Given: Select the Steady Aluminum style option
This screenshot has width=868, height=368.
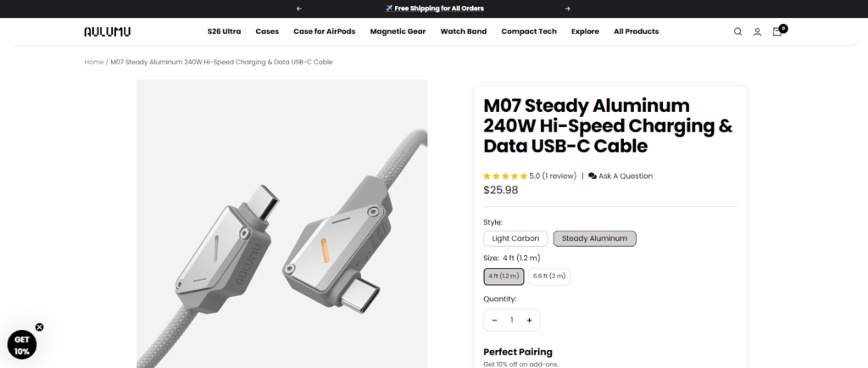Looking at the screenshot, I should pos(594,238).
